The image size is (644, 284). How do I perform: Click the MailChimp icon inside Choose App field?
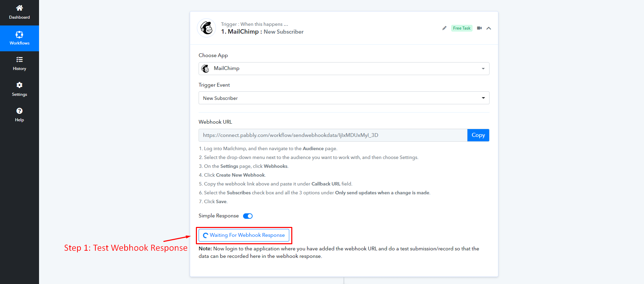click(205, 69)
